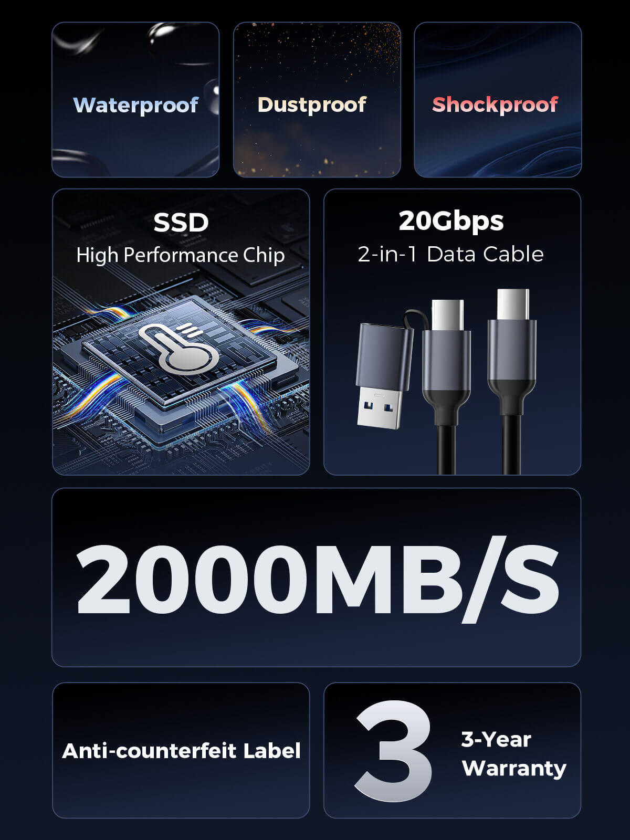Select the Anti-counterfeit Label panel
Image resolution: width=630 pixels, height=840 pixels.
[181, 750]
